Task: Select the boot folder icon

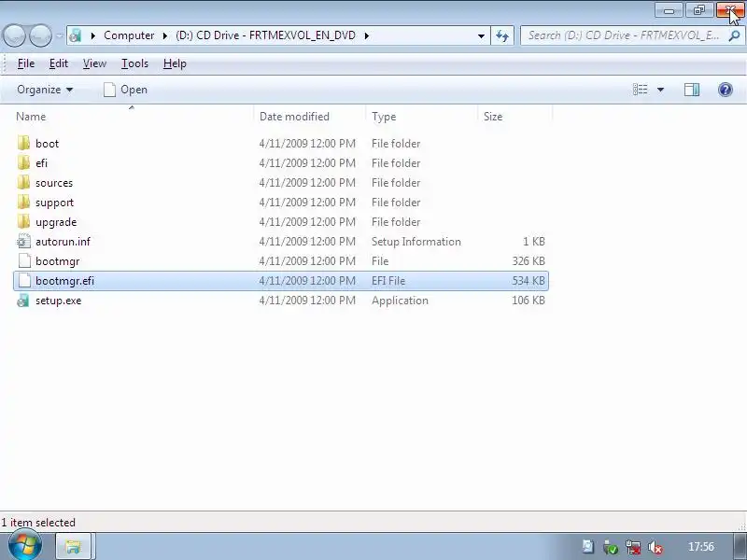Action: (23, 143)
